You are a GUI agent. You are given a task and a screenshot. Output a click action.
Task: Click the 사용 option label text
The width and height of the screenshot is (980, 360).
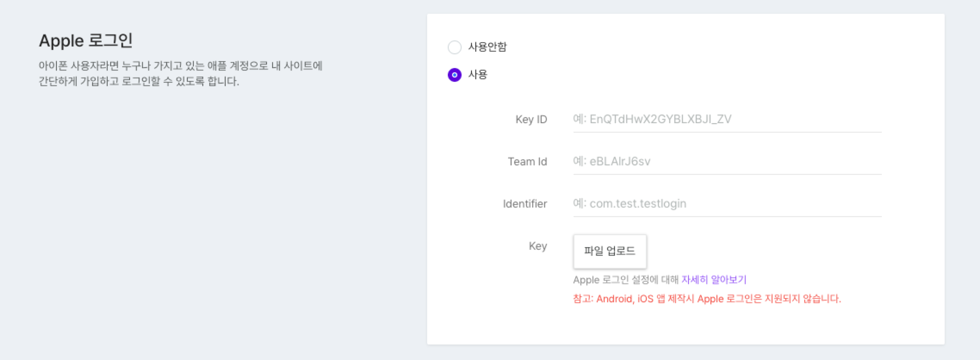(x=478, y=74)
